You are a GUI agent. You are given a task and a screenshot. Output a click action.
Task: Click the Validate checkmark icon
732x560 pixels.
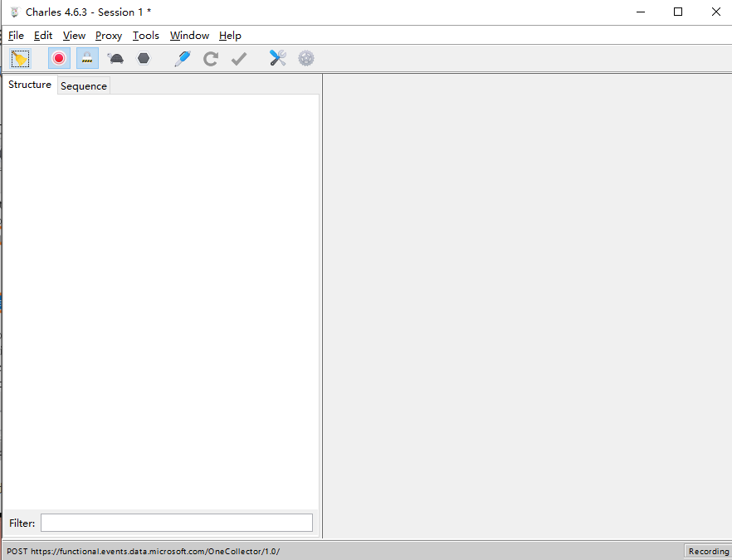tap(239, 58)
